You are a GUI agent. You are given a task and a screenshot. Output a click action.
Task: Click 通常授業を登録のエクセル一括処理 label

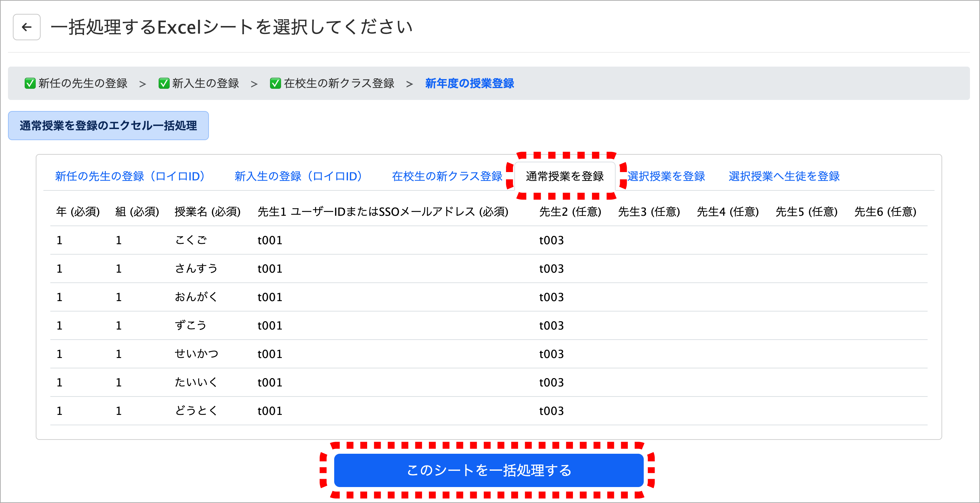pos(108,126)
